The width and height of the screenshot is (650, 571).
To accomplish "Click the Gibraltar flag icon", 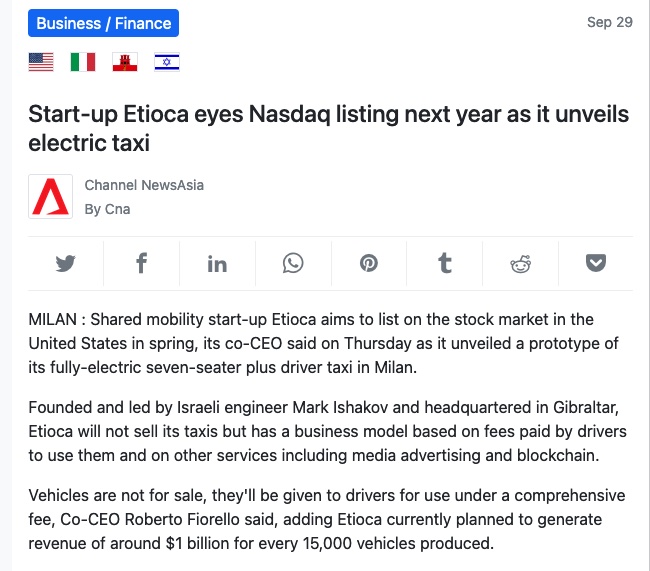I will coord(125,62).
